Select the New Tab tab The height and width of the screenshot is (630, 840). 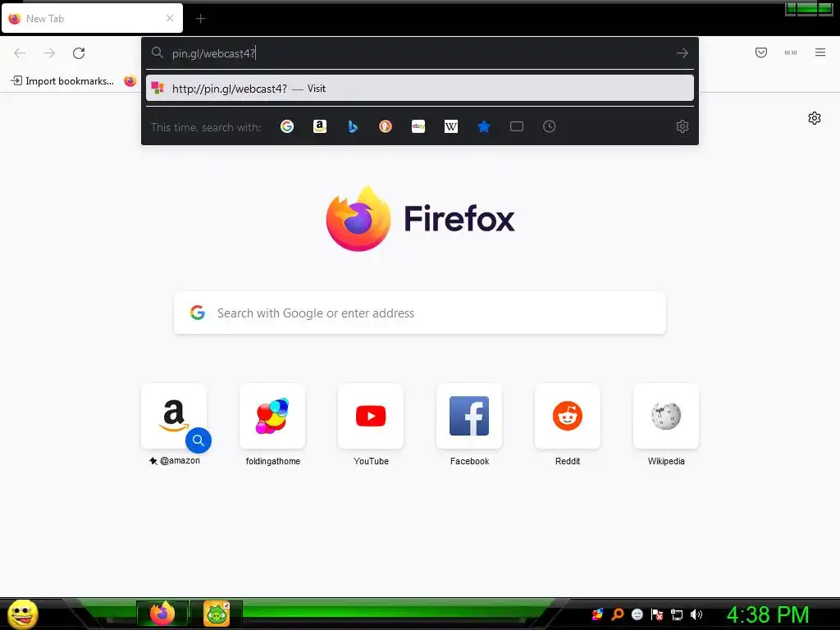[92, 18]
